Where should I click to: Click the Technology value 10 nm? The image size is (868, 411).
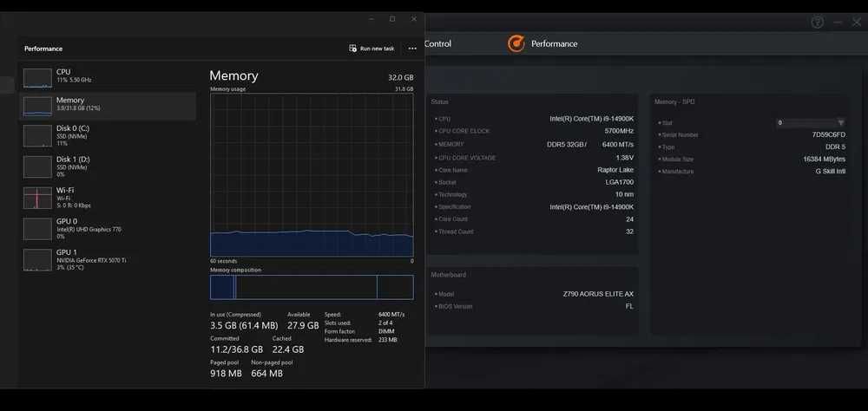(x=624, y=194)
